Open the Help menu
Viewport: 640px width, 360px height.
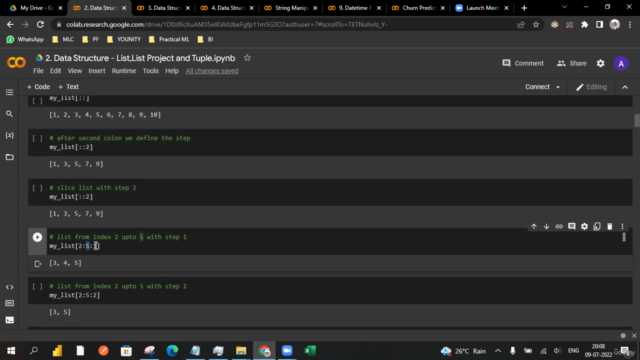click(172, 71)
